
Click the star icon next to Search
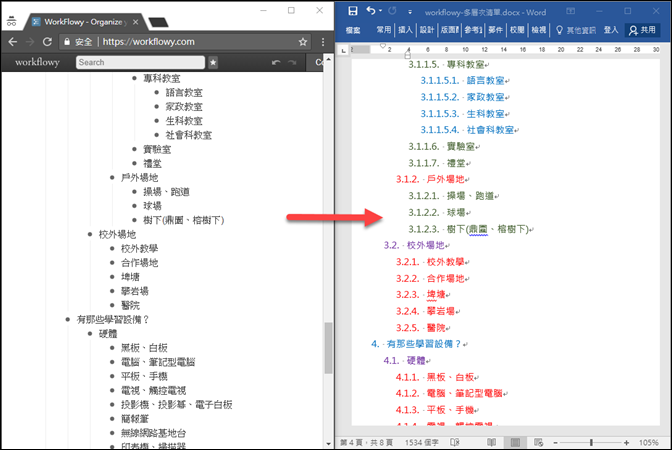213,63
